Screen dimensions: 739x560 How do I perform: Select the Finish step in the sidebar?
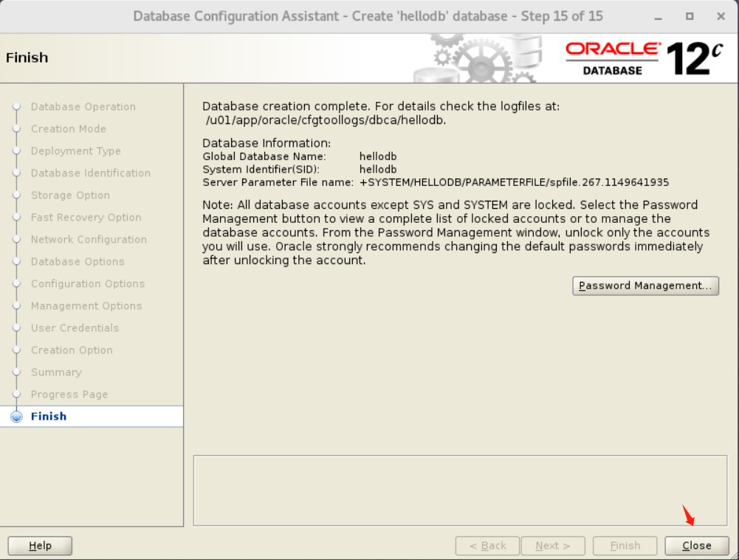pos(49,416)
